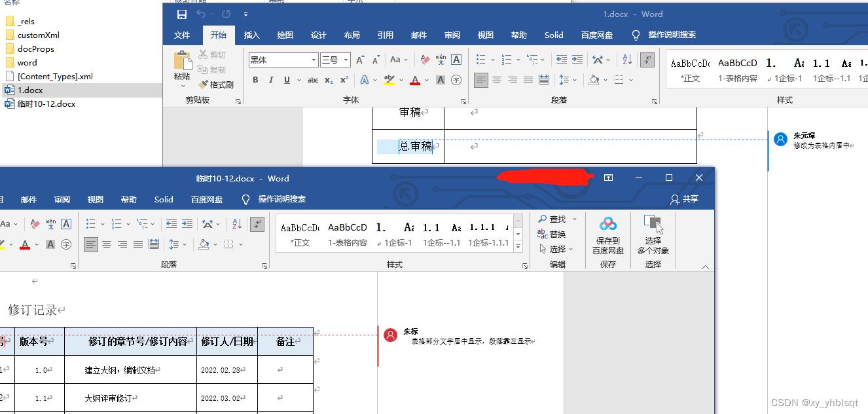
Task: Click line spacing icon in 临时10-12.docx ribbon
Action: pos(173,244)
